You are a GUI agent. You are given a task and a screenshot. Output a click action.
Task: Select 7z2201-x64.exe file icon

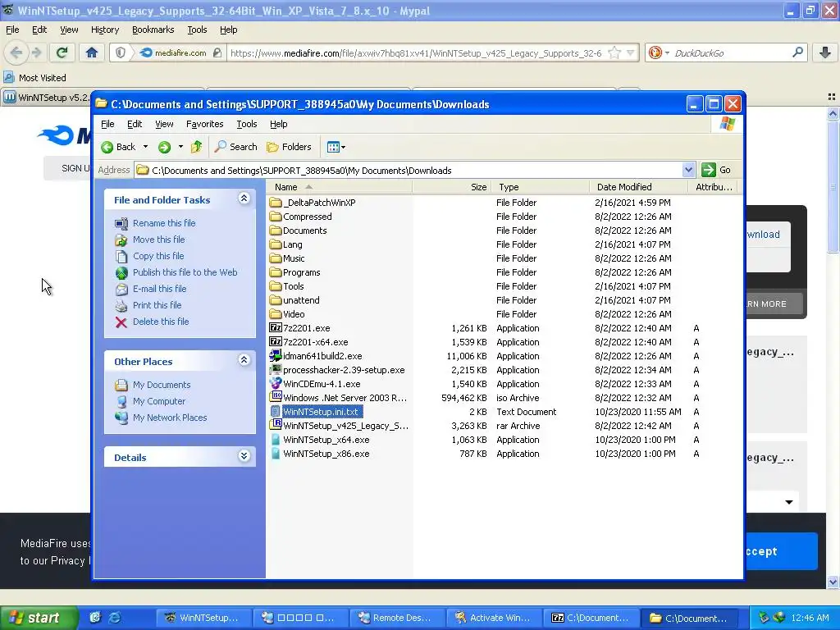coord(276,342)
